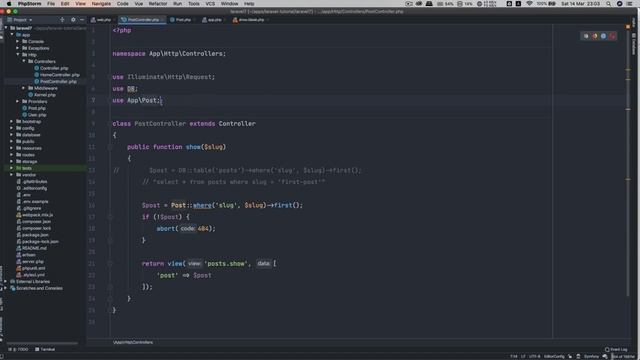The height and width of the screenshot is (360, 640).
Task: Open the show.blade.php editor tab
Action: click(249, 20)
